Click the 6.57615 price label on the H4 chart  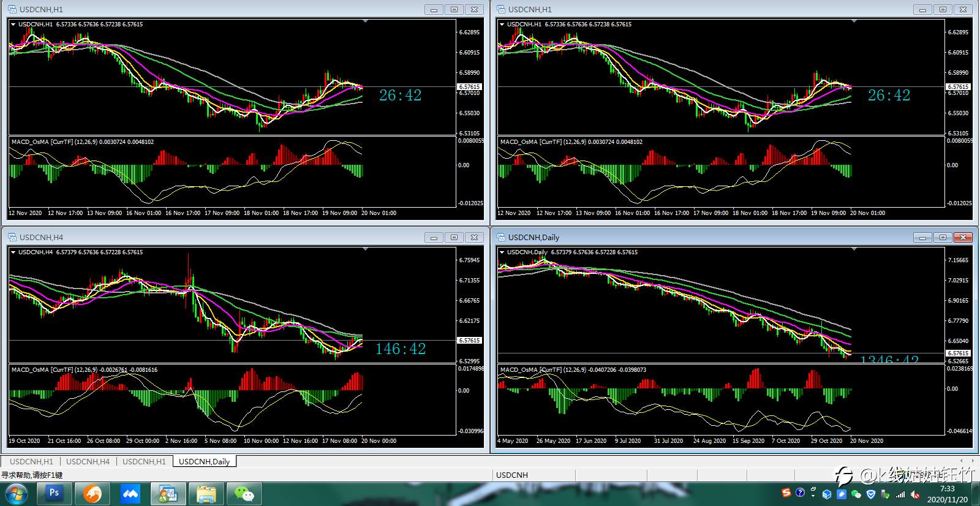(x=470, y=340)
